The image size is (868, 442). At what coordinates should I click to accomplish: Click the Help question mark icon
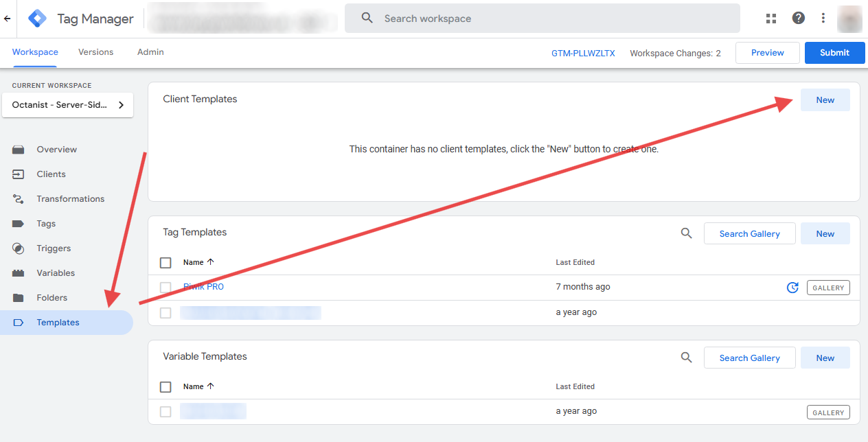[x=798, y=19]
